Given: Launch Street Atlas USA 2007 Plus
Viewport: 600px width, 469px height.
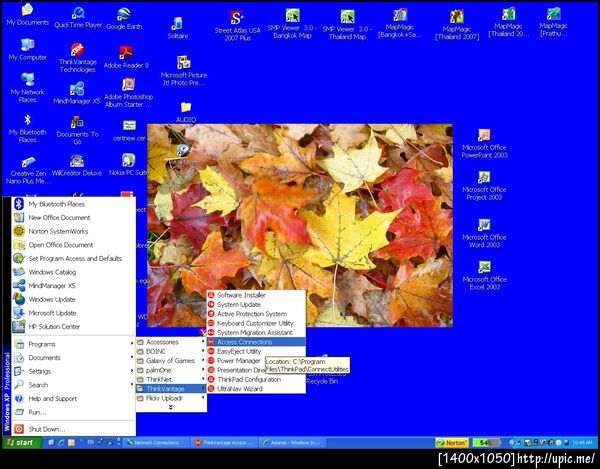Looking at the screenshot, I should (237, 25).
